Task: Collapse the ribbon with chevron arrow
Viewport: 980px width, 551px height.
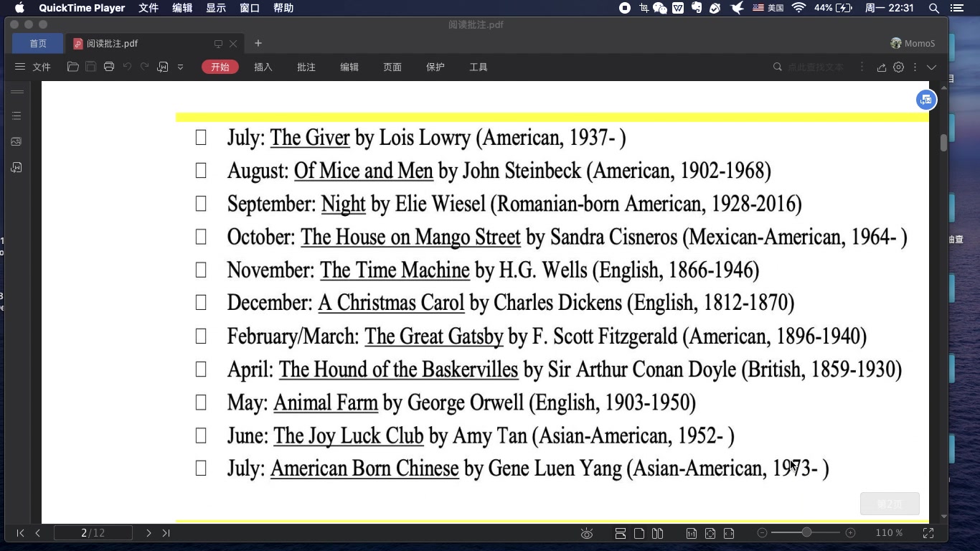Action: (x=931, y=67)
